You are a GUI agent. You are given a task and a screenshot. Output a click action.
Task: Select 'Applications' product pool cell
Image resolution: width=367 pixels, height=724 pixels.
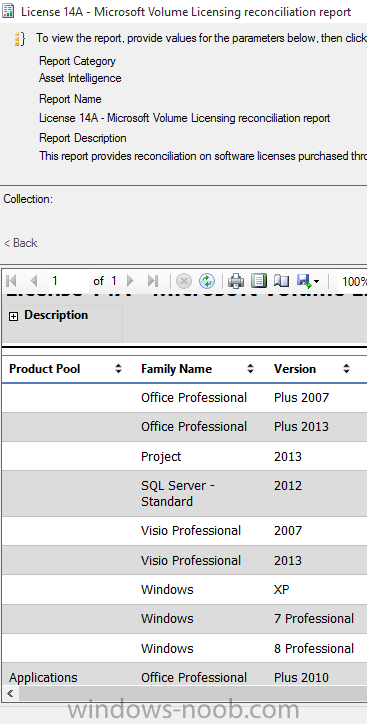coord(43,678)
